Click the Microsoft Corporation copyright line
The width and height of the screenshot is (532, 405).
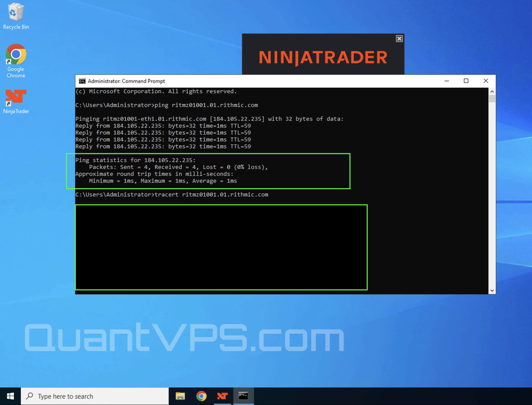click(x=156, y=91)
